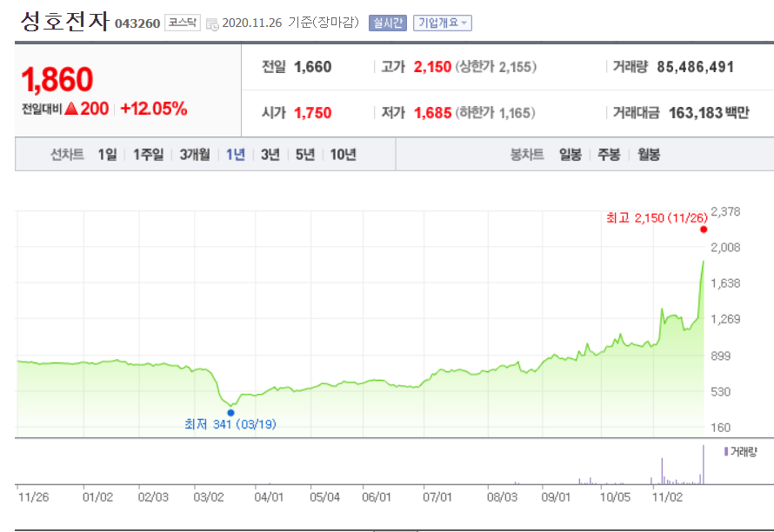The image size is (774, 532).
Task: Click the 하한가 1,165 lower limit text
Action: (495, 113)
